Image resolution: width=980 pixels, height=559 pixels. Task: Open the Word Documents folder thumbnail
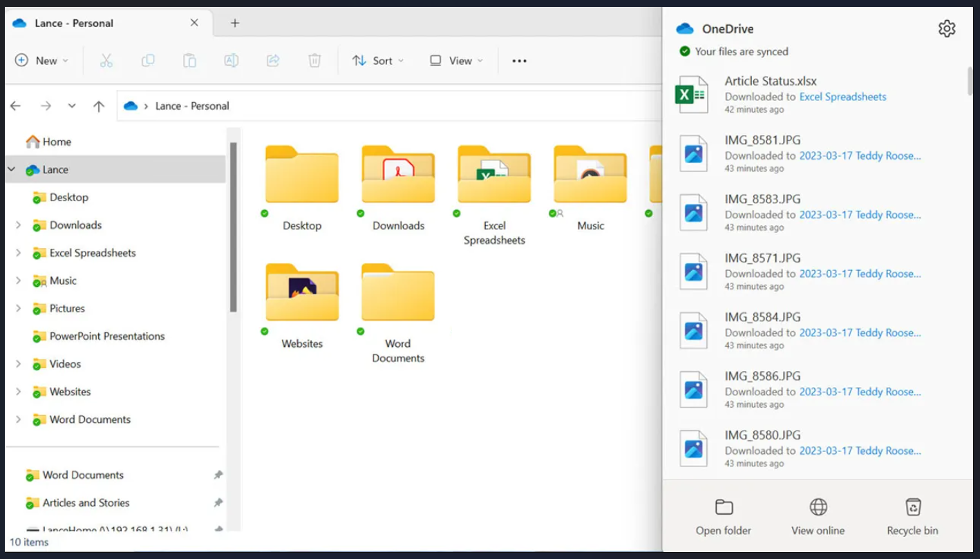click(397, 293)
